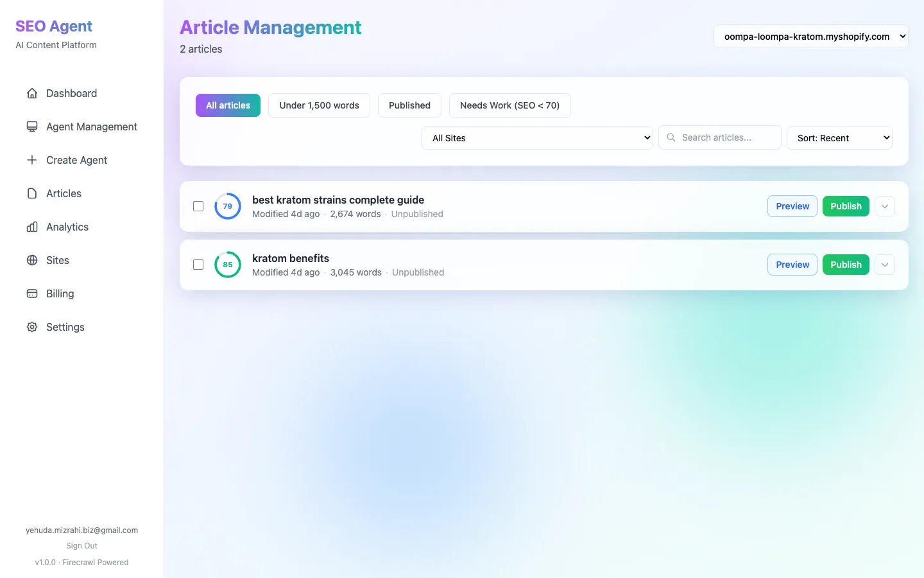Expand the chevron next to kratom benefits Publish button
This screenshot has width=924, height=578.
[885, 265]
